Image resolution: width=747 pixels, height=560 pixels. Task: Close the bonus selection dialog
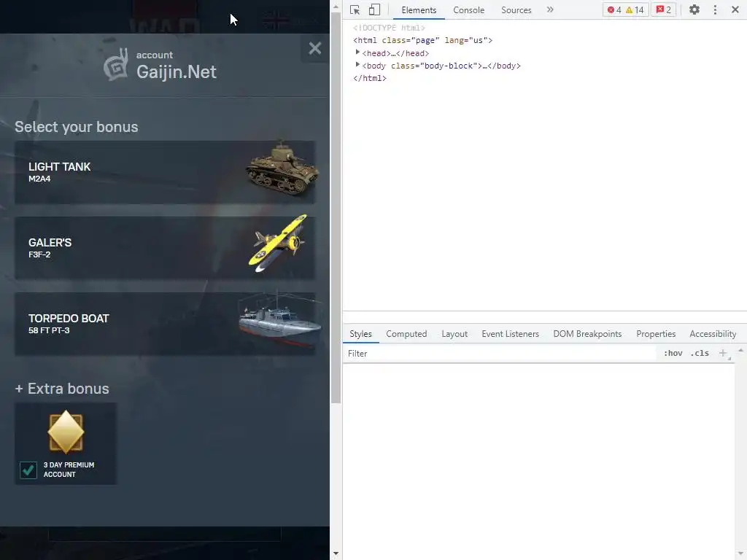(315, 48)
